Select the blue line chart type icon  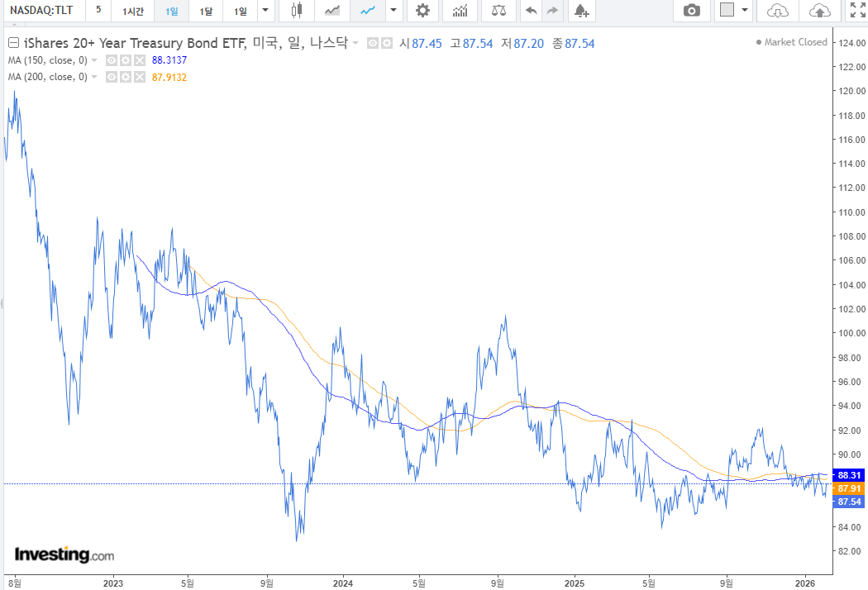click(x=368, y=11)
